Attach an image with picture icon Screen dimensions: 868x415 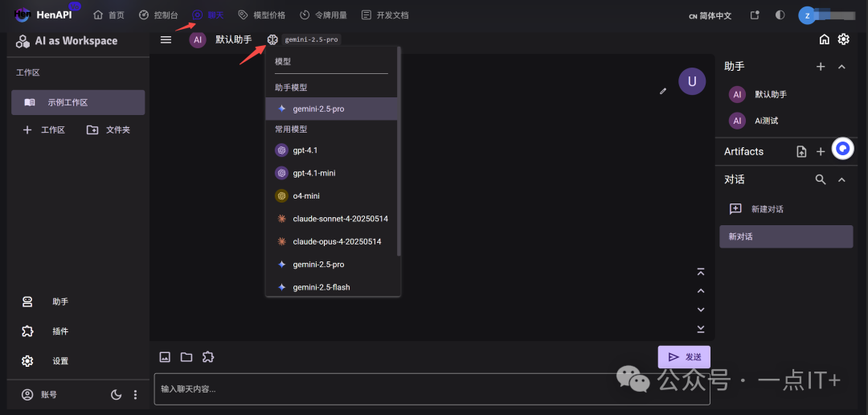(x=165, y=357)
